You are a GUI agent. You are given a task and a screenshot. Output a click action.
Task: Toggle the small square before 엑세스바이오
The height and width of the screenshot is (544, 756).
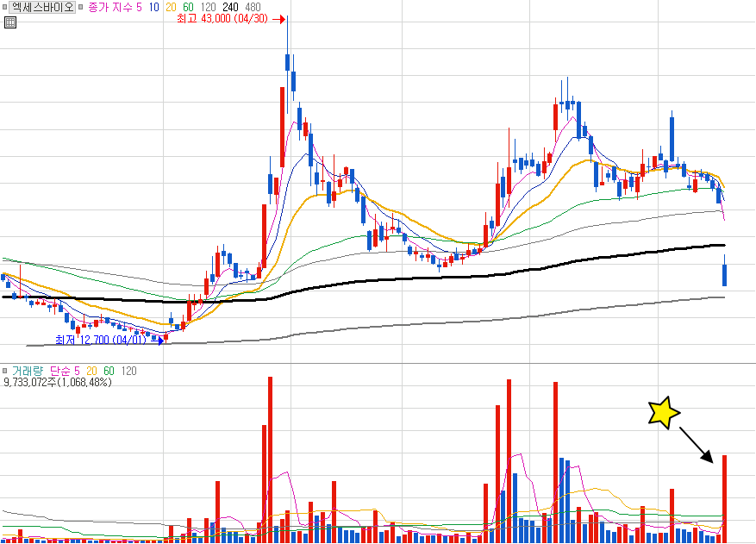[5, 7]
